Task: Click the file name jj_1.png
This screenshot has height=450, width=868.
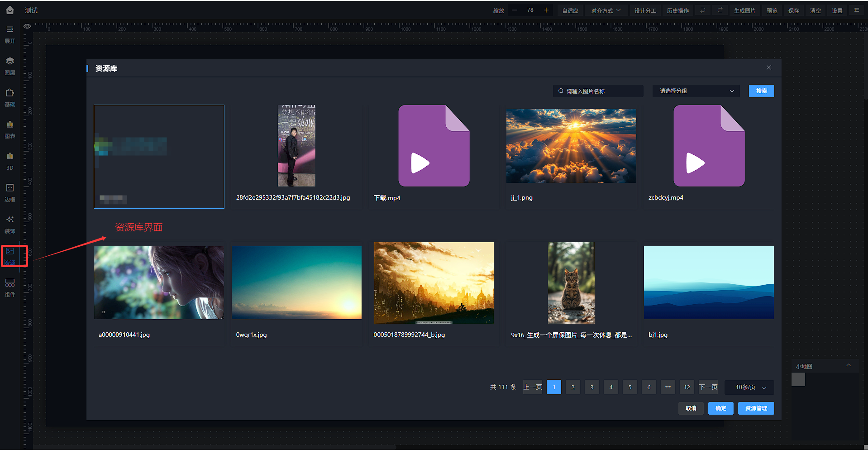Action: [522, 198]
